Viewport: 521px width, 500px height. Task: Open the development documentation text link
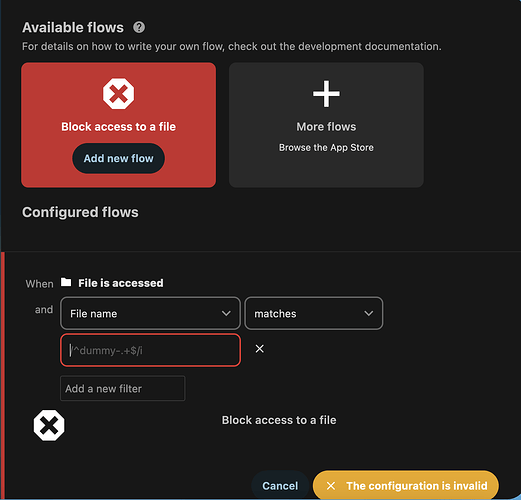(x=369, y=46)
